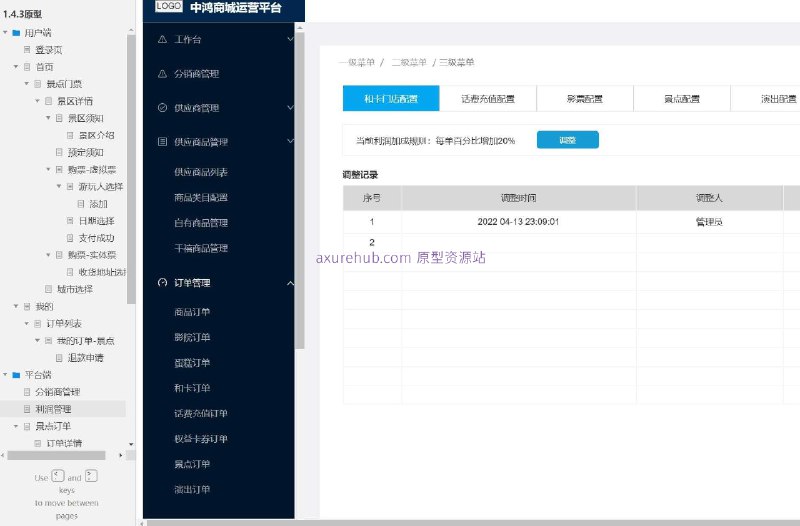Click the 调整人 column header
This screenshot has width=800, height=526.
(x=709, y=198)
